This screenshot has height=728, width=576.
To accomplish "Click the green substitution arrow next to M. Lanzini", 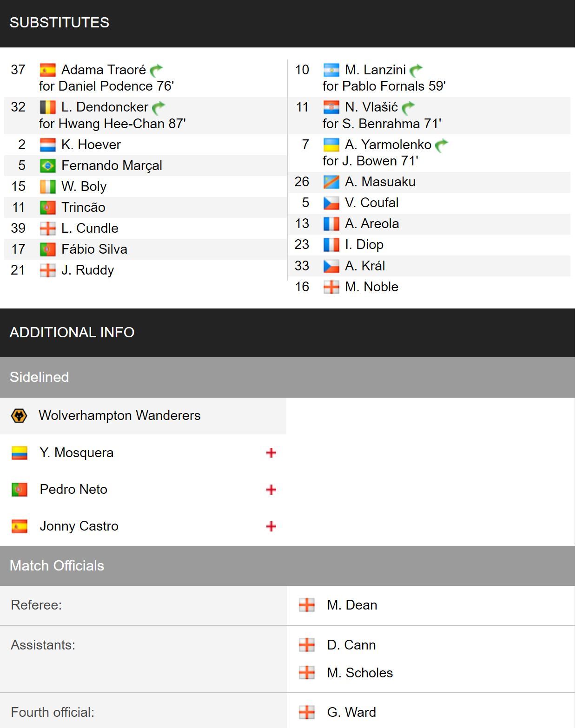I will (416, 70).
